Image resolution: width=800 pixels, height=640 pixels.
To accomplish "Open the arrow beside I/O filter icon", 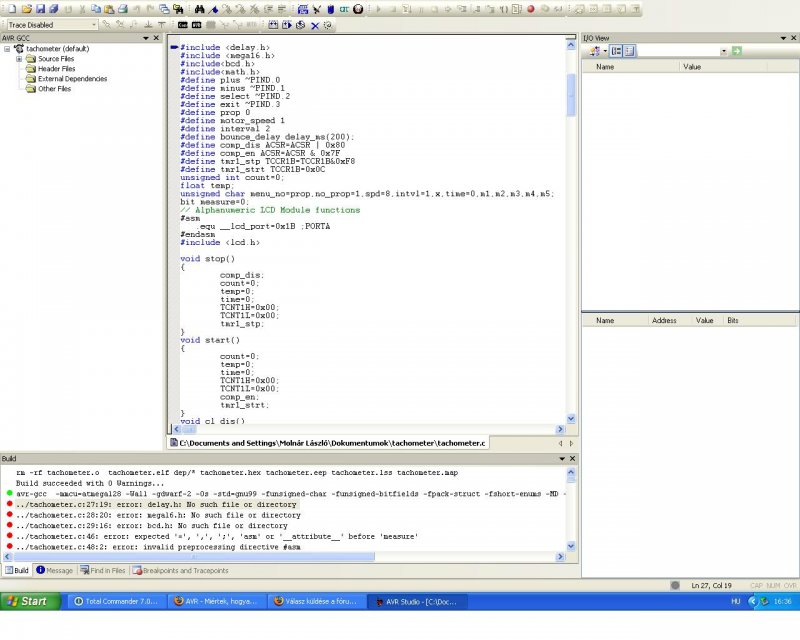I will 605,51.
